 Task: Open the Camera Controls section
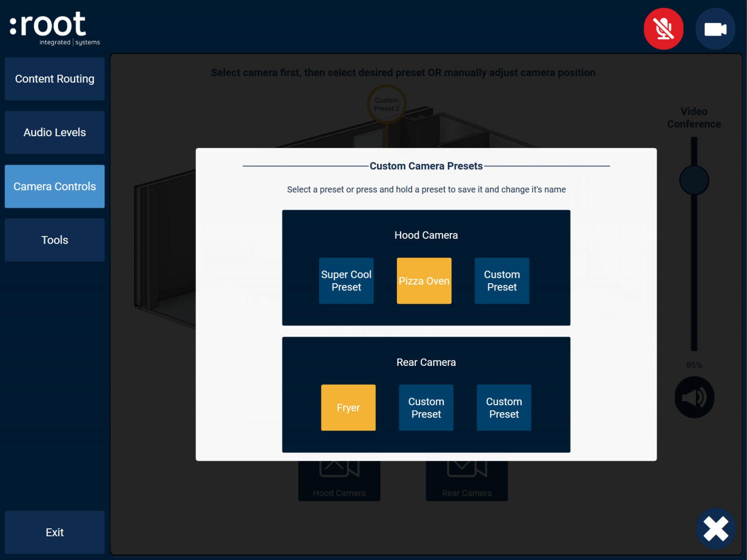[54, 186]
